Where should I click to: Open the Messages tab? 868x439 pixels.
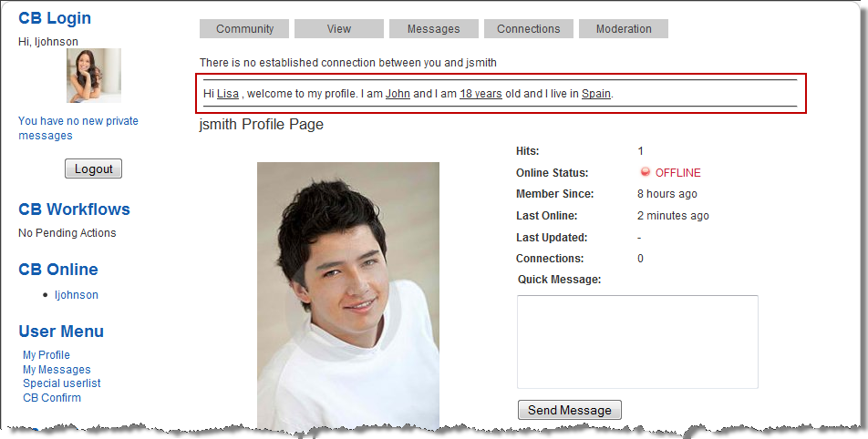[433, 29]
